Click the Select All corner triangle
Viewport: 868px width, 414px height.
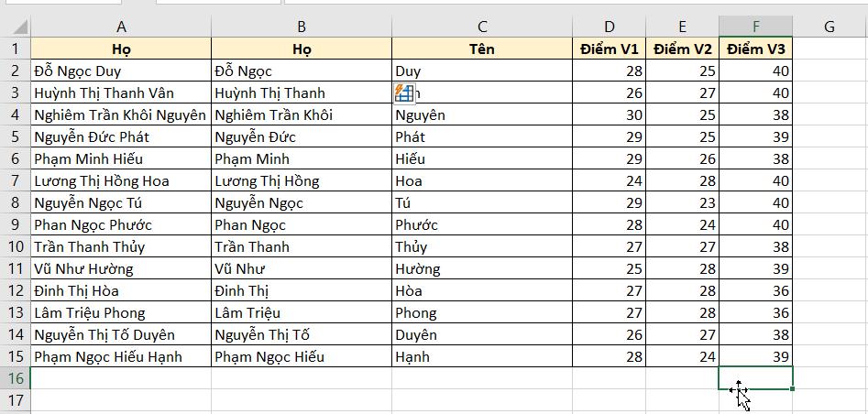click(x=15, y=27)
